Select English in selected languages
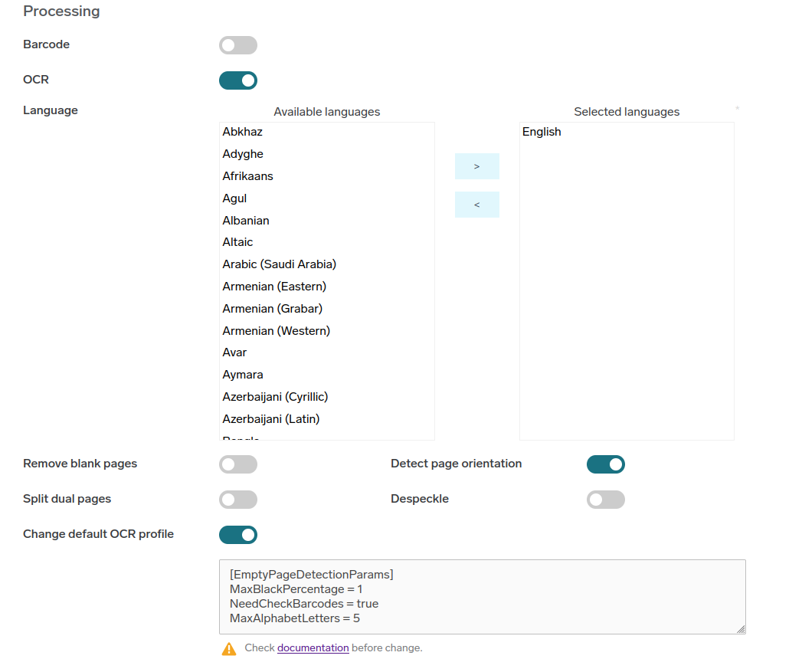Viewport: 802px width, 672px height. coord(542,132)
